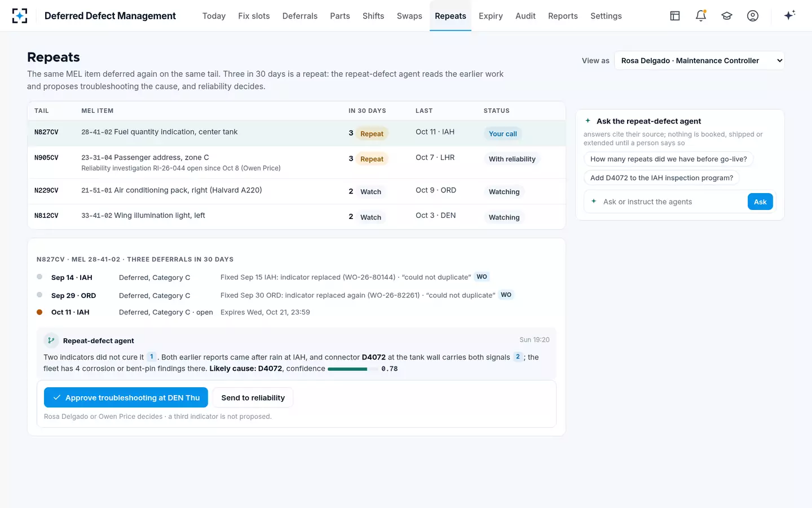Select the N827CV fuel quantity row
This screenshot has height=508, width=812.
click(x=297, y=133)
